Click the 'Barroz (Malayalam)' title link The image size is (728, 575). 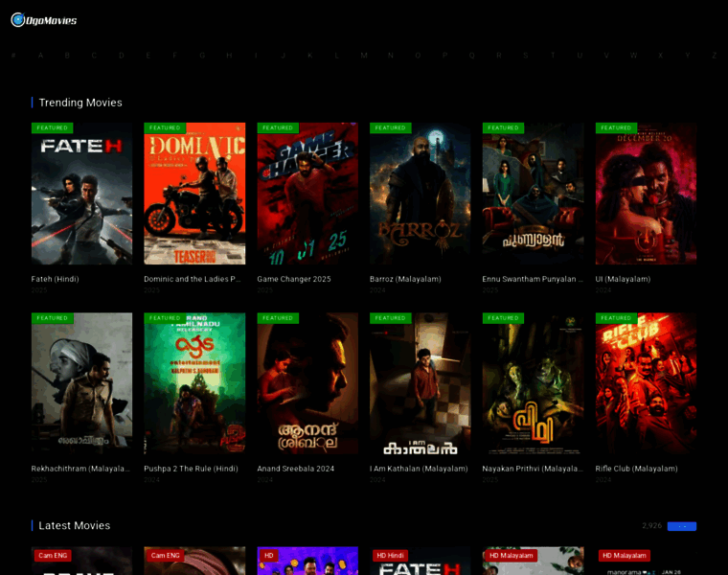click(x=405, y=279)
